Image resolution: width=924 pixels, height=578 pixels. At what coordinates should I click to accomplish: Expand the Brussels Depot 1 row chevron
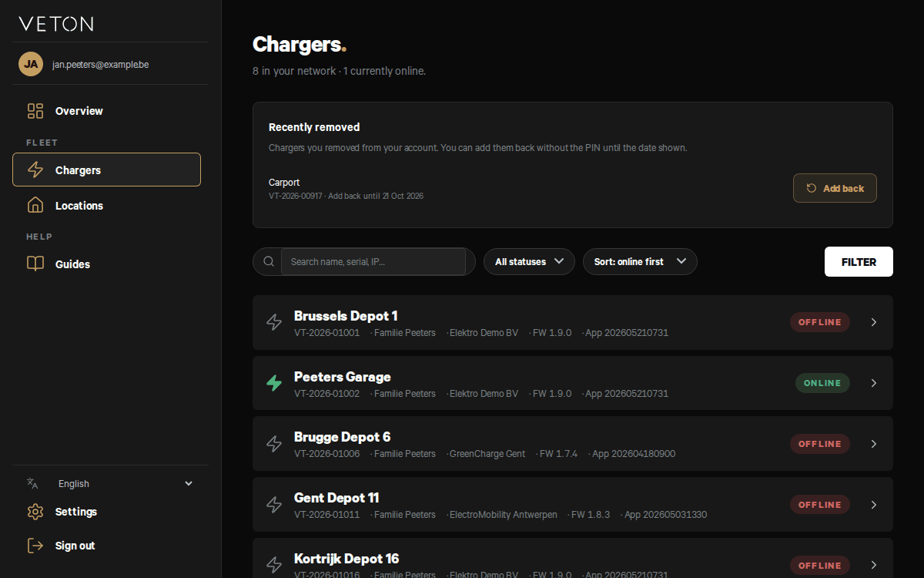[874, 322]
